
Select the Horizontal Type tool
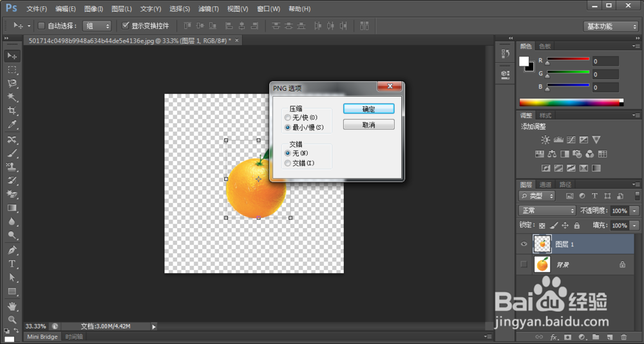click(x=12, y=263)
